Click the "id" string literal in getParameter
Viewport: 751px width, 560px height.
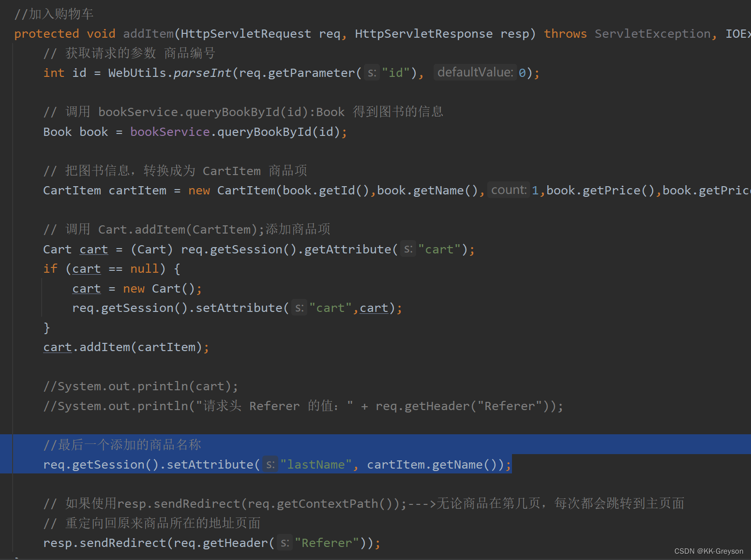click(x=396, y=73)
